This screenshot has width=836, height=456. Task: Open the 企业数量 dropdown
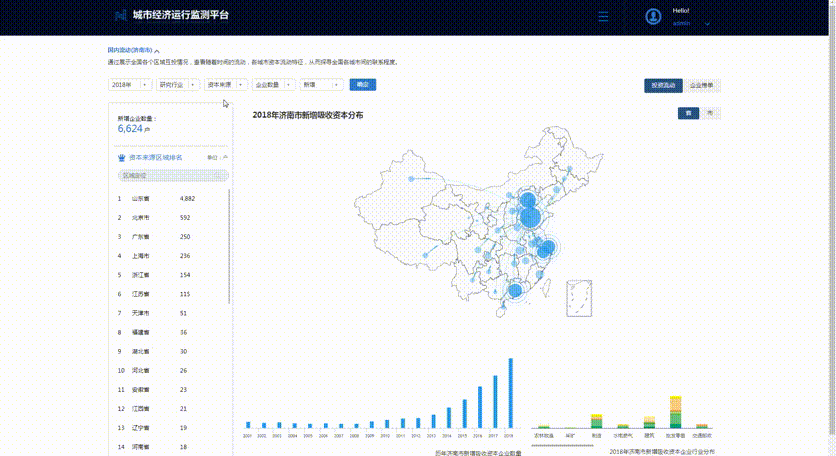(274, 85)
